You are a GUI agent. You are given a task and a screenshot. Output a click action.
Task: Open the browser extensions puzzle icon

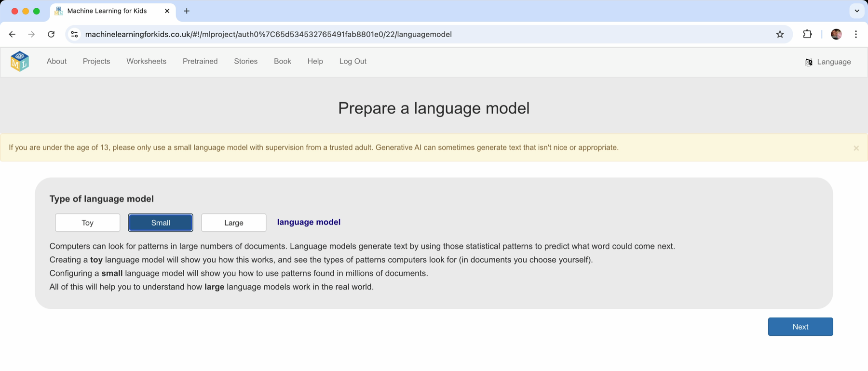[x=807, y=34]
